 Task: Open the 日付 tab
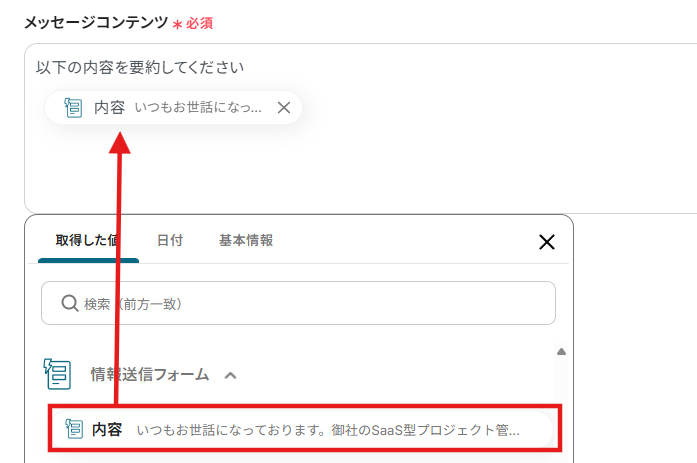[x=170, y=240]
